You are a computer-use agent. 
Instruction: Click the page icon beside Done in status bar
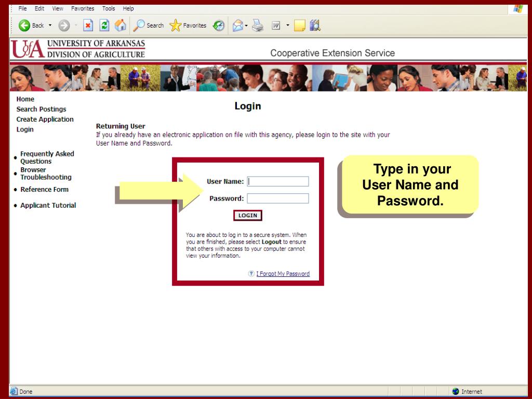14,391
